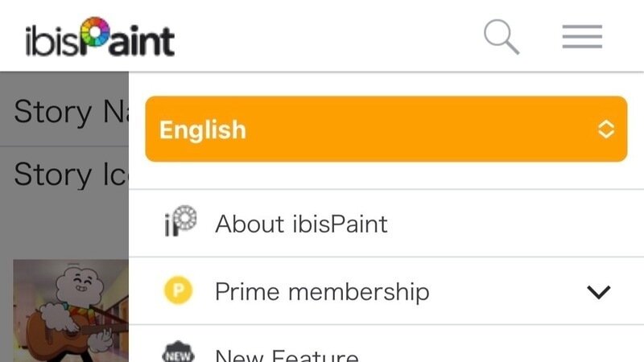644x362 pixels.
Task: Click the NEW badge icon
Action: [179, 354]
